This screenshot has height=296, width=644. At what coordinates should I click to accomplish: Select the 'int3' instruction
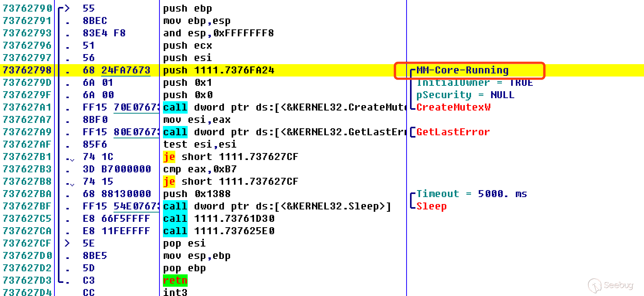point(175,292)
